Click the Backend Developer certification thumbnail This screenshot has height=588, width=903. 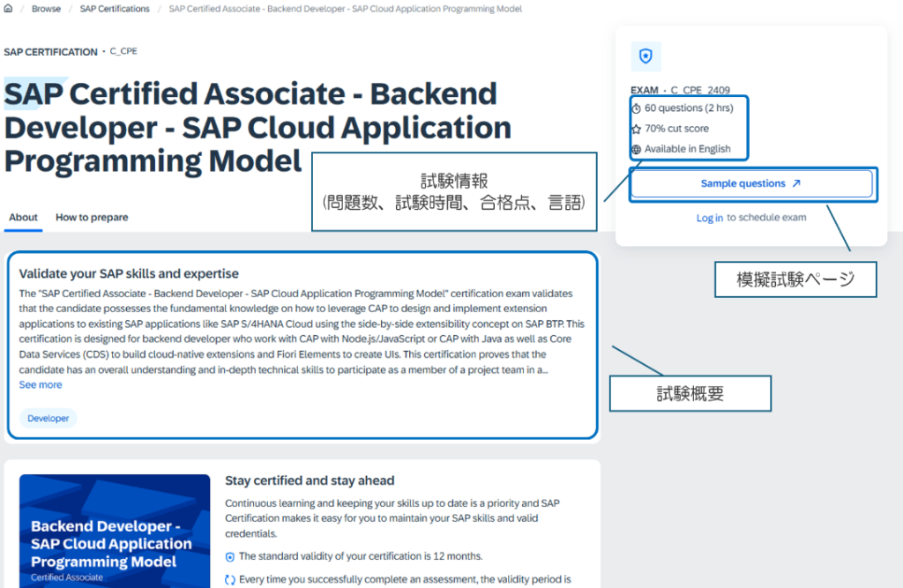(115, 531)
